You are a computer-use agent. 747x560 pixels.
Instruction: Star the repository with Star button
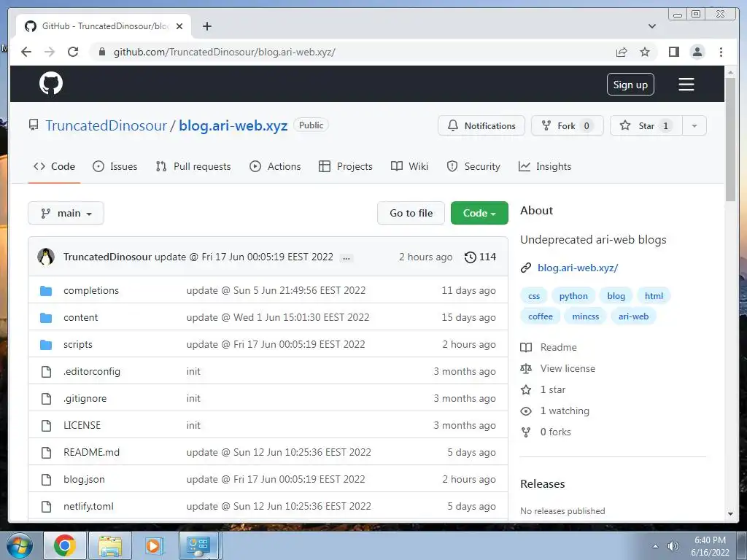coord(646,125)
